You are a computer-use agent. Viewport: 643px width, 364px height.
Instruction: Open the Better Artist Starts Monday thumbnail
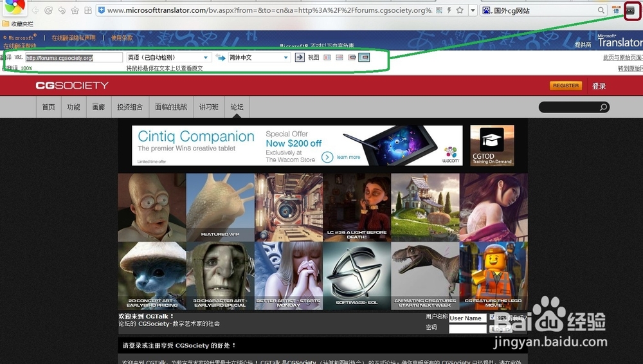coord(289,276)
